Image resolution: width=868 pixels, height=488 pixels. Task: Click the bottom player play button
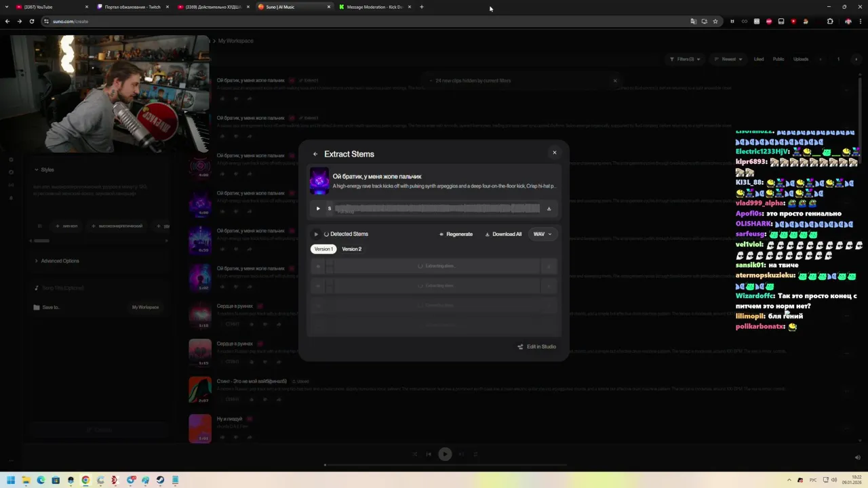coord(445,454)
